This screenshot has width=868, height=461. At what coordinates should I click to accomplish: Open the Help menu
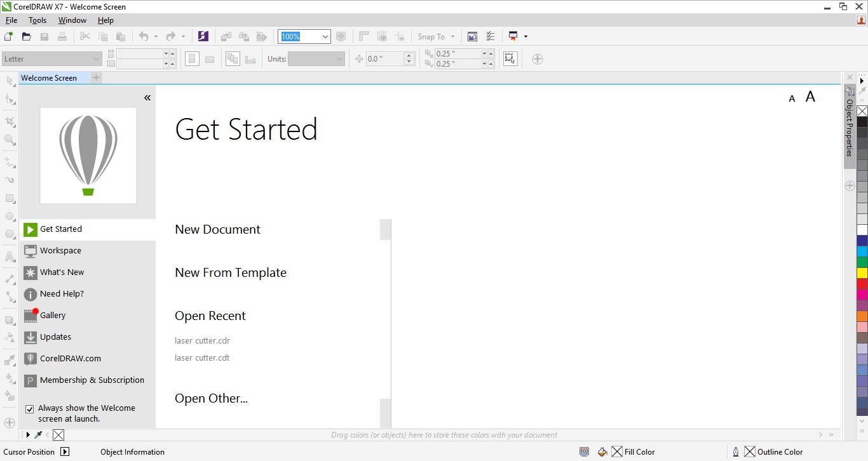tap(105, 20)
